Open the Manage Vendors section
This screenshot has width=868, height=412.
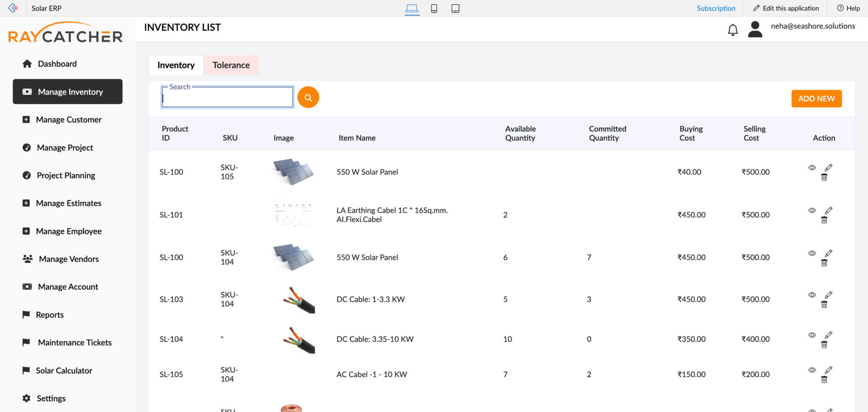tap(68, 259)
